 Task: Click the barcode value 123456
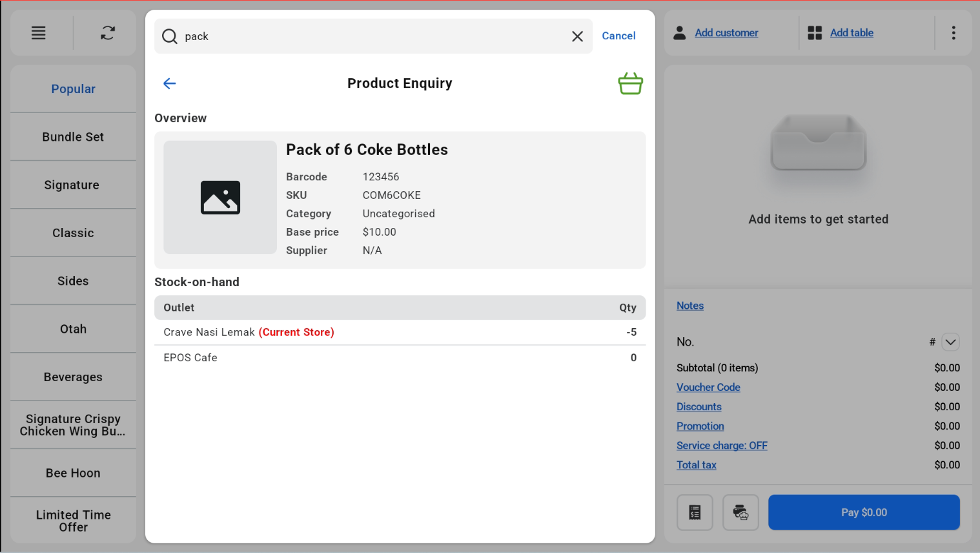coord(381,176)
